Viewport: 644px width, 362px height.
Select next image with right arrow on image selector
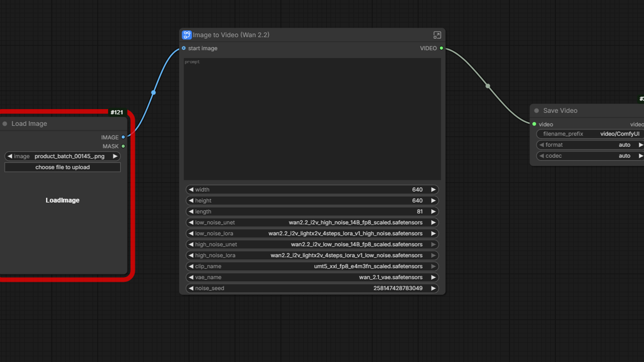click(115, 156)
